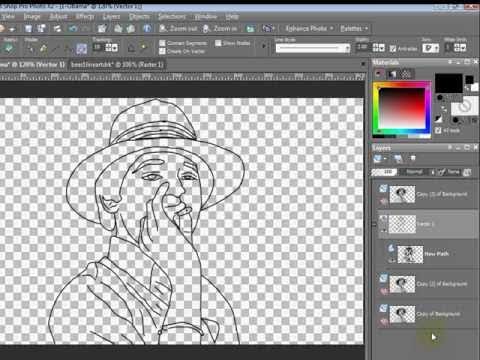Toggle the Connect Segments checkbox
This screenshot has width=480, height=360.
coord(162,43)
